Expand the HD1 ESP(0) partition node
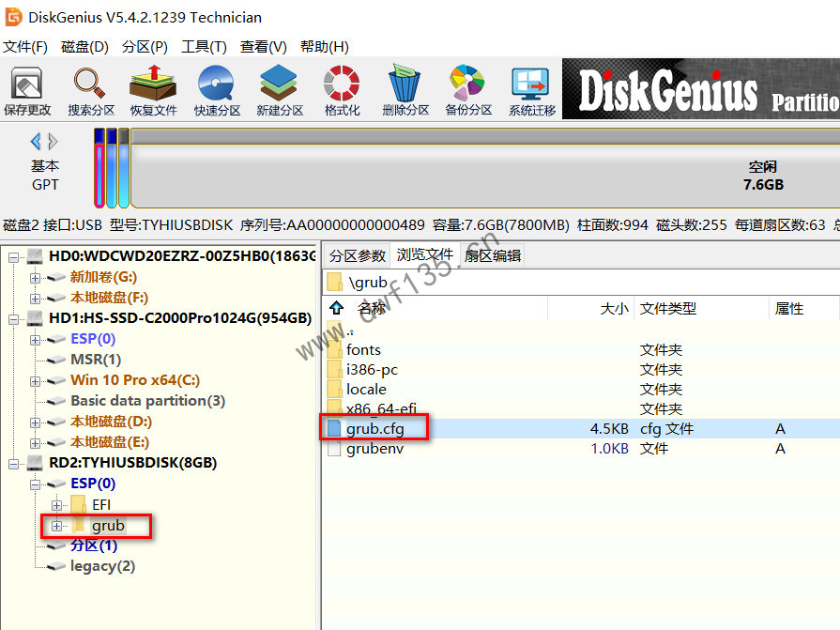840x630 pixels. point(35,340)
